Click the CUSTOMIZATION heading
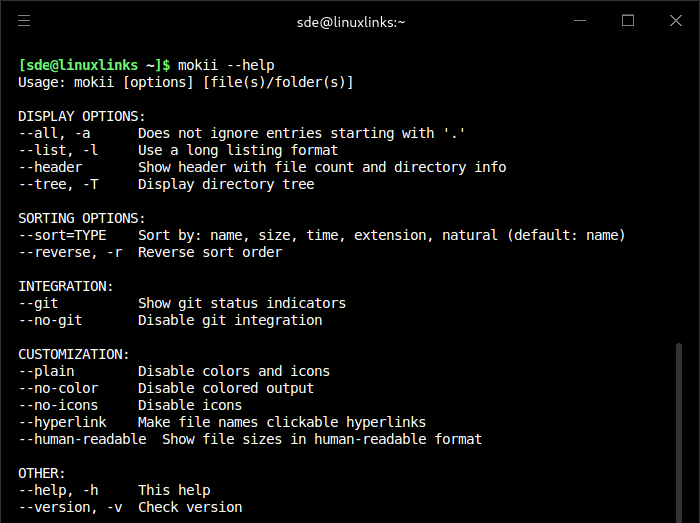Image resolution: width=700 pixels, height=523 pixels. [74, 354]
